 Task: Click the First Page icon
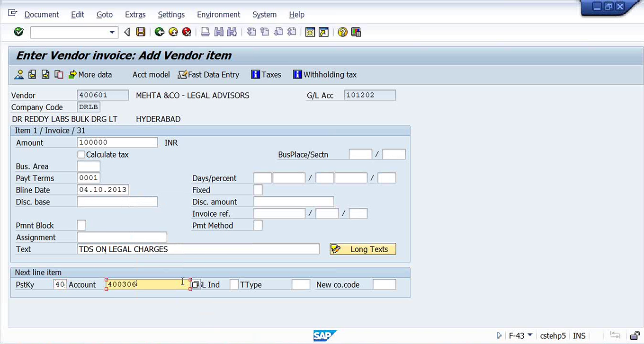coord(251,32)
